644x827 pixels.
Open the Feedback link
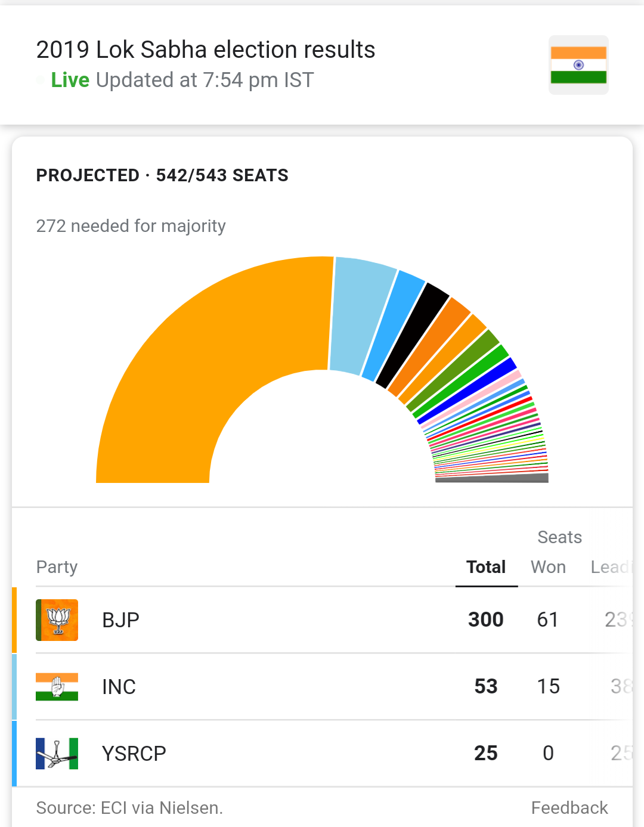click(x=569, y=808)
